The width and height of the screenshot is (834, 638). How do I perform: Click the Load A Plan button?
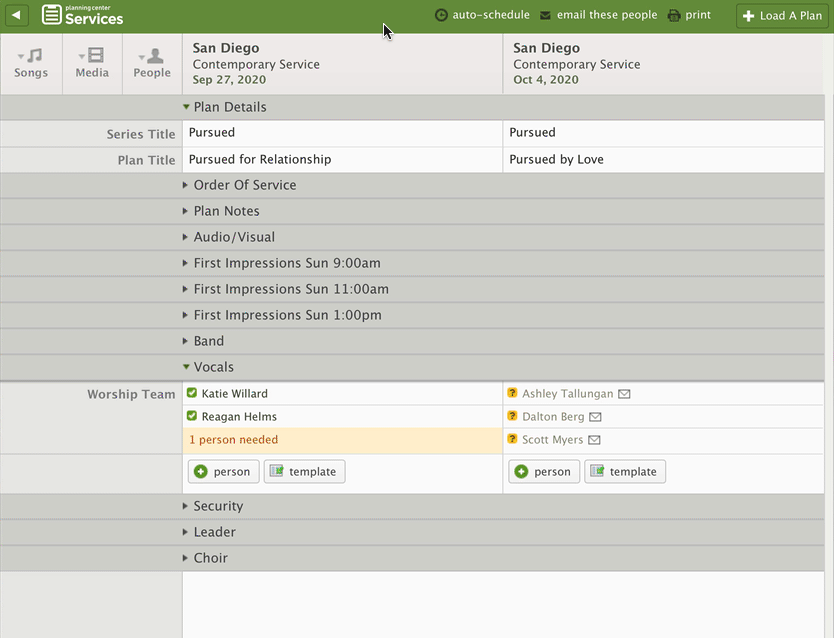pyautogui.click(x=781, y=15)
